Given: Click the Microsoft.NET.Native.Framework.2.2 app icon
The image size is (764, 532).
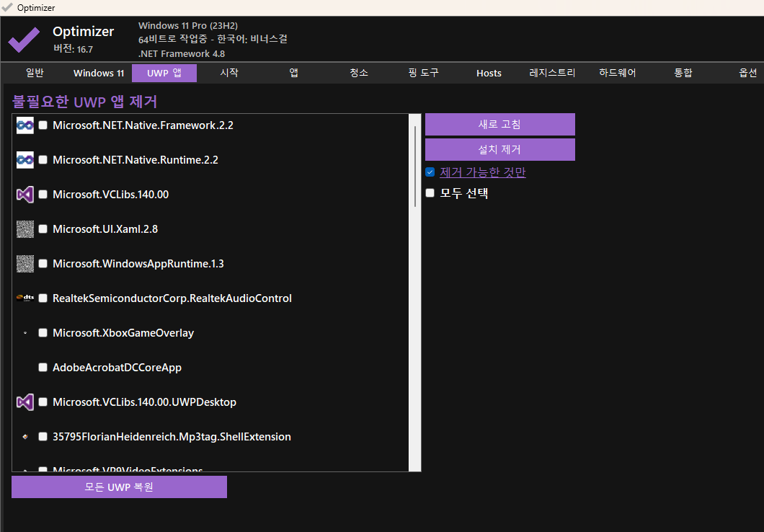Looking at the screenshot, I should pyautogui.click(x=25, y=125).
